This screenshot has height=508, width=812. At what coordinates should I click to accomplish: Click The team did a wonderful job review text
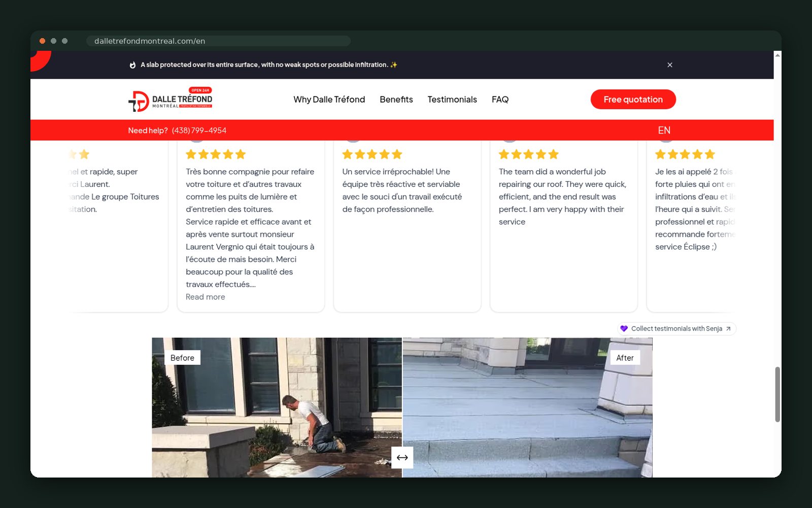click(x=563, y=197)
